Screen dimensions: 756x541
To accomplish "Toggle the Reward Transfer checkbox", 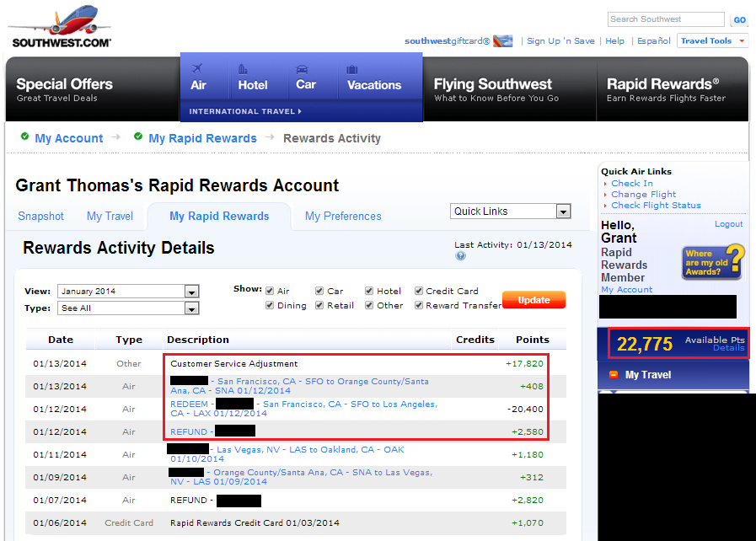I will (x=419, y=305).
